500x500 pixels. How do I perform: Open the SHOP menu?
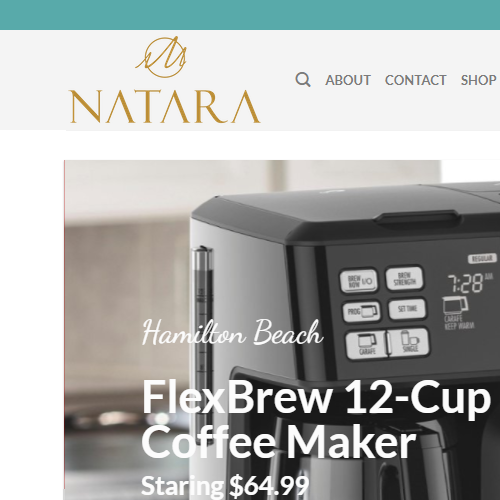click(478, 80)
